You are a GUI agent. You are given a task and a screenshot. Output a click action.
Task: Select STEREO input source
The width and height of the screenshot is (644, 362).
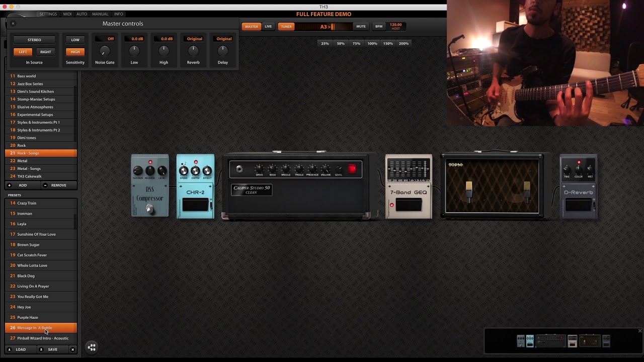click(34, 40)
